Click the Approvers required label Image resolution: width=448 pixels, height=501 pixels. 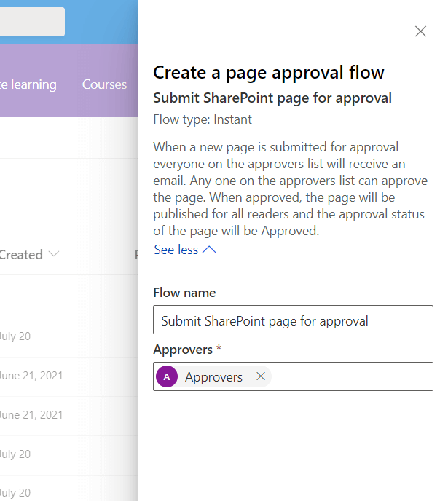click(x=187, y=350)
